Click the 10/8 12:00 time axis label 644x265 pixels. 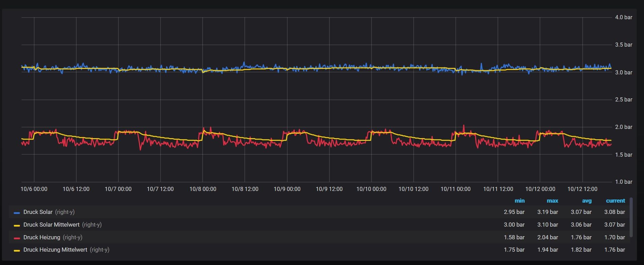coord(245,189)
